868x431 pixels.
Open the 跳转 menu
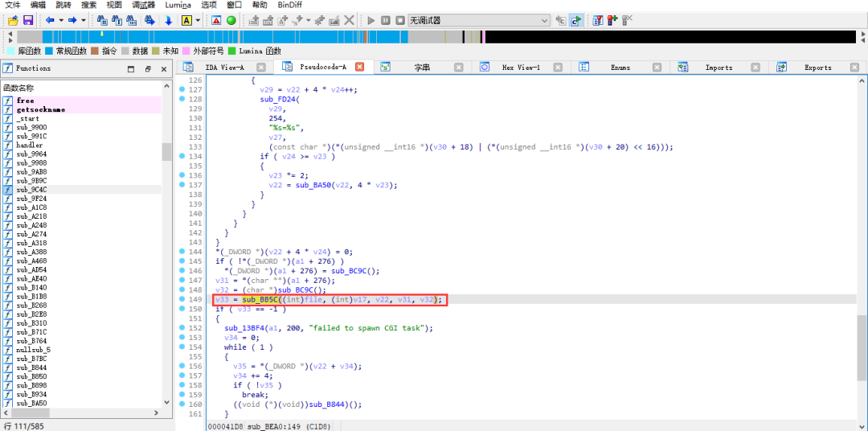click(63, 5)
